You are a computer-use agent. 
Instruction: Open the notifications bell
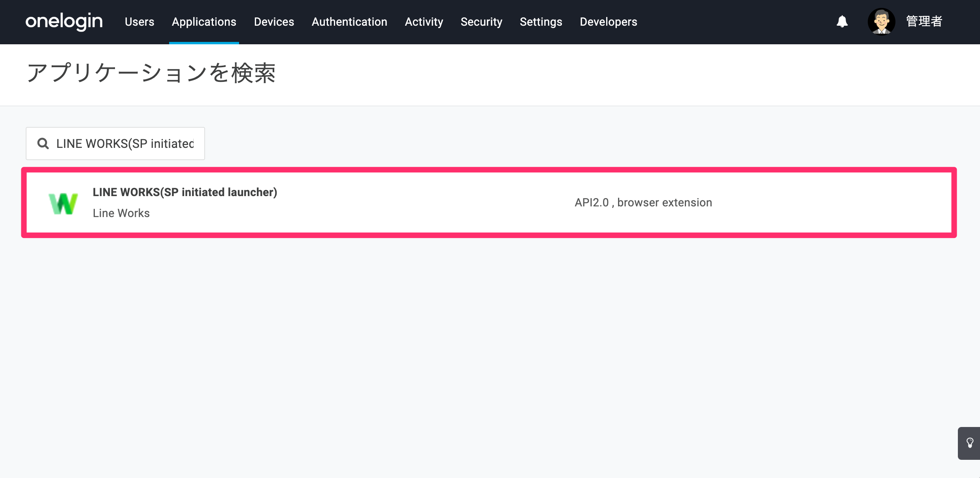[x=842, y=21]
